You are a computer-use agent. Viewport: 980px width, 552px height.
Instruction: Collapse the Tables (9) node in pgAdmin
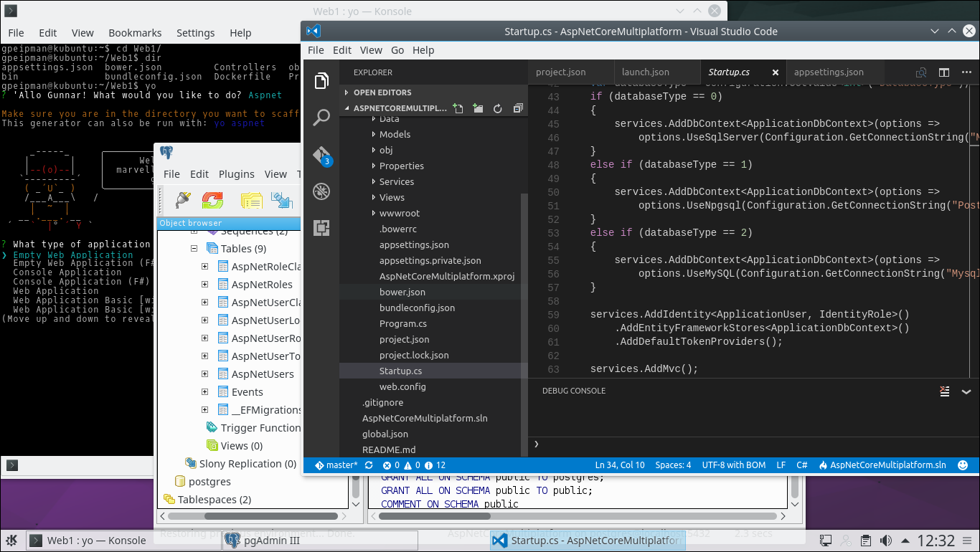click(194, 249)
